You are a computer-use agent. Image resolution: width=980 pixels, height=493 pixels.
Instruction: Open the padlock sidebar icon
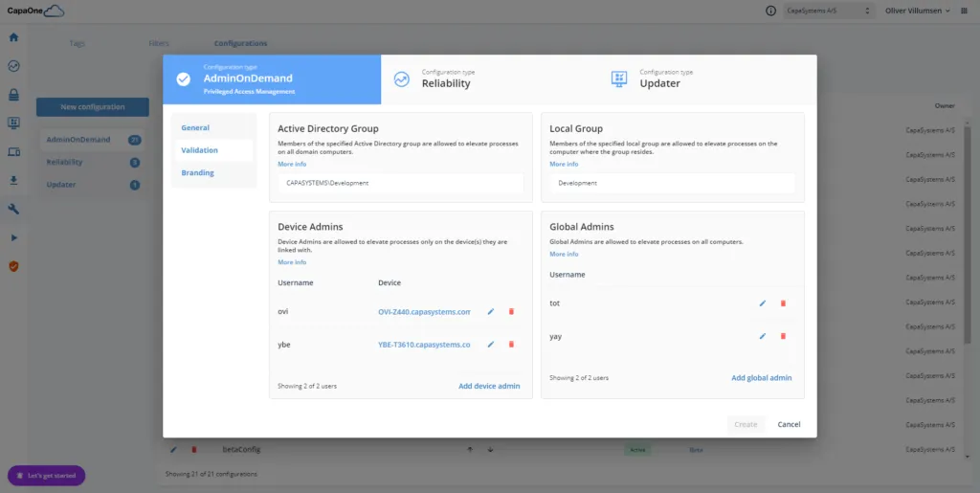pos(13,95)
